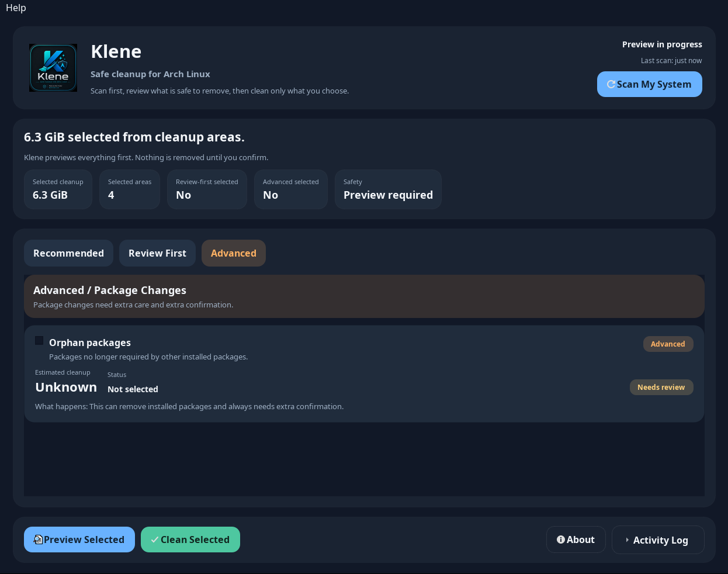728x574 pixels.
Task: Expand the Activity Log arrow
Action: click(627, 540)
